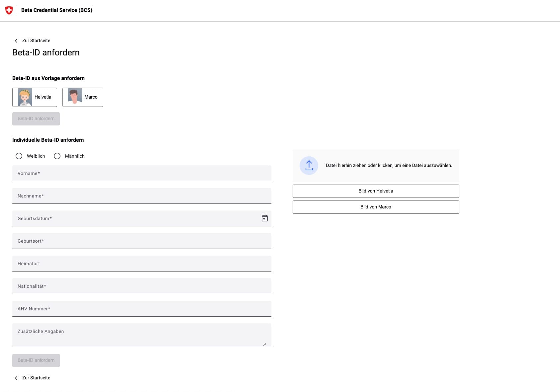Screen dimensions: 560x392
Task: Click the bottom back chevron icon
Action: 16,378
